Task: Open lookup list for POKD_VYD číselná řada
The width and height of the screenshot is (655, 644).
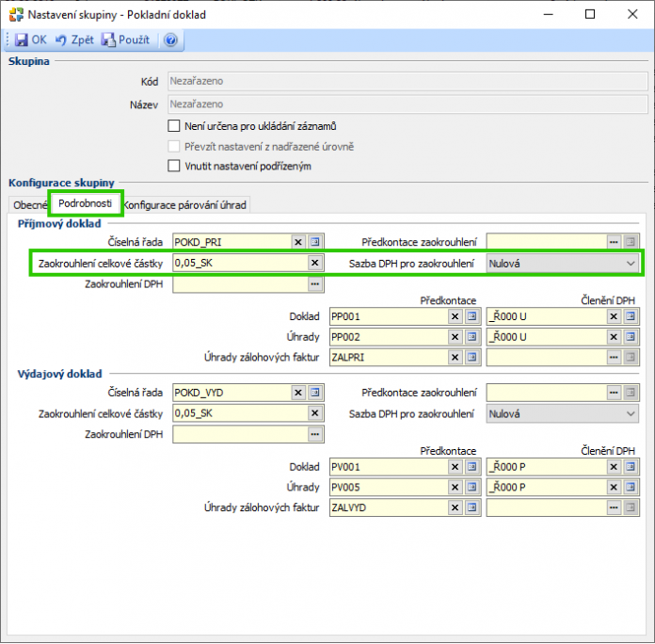Action: click(x=315, y=393)
